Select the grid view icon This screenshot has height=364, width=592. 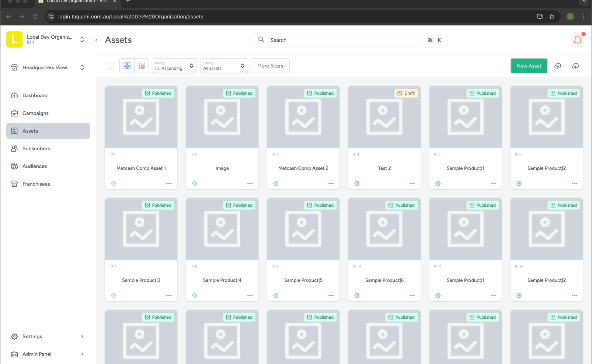pos(127,66)
